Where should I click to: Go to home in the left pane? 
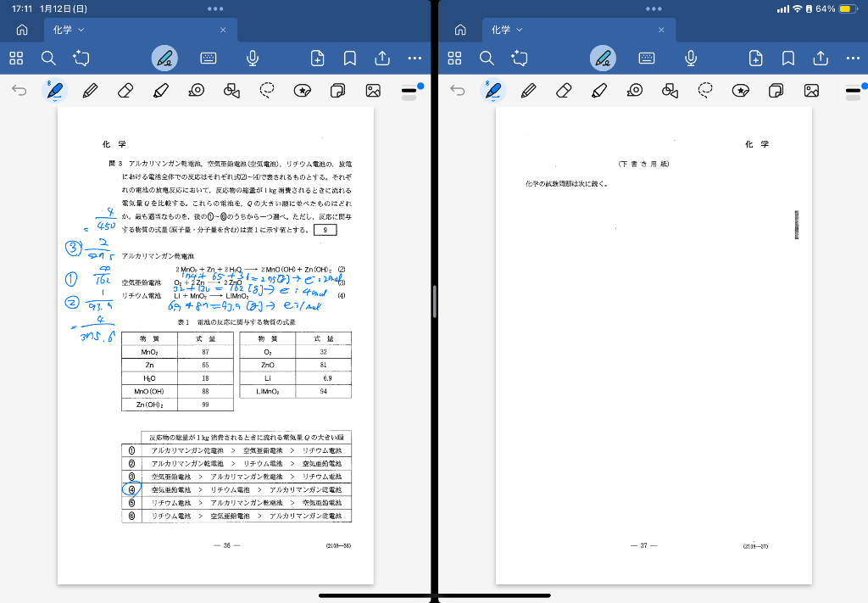point(22,30)
